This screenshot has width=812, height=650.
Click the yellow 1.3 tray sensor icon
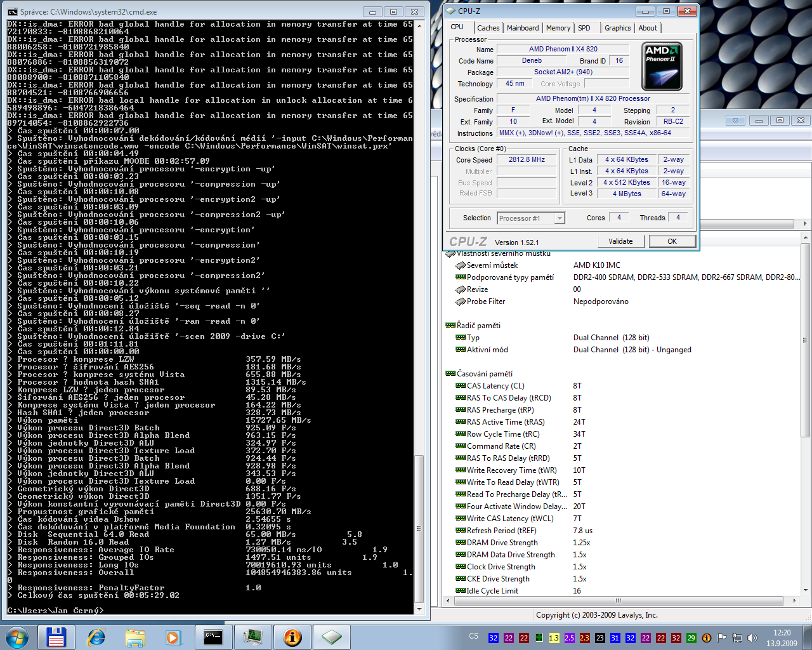tap(554, 638)
